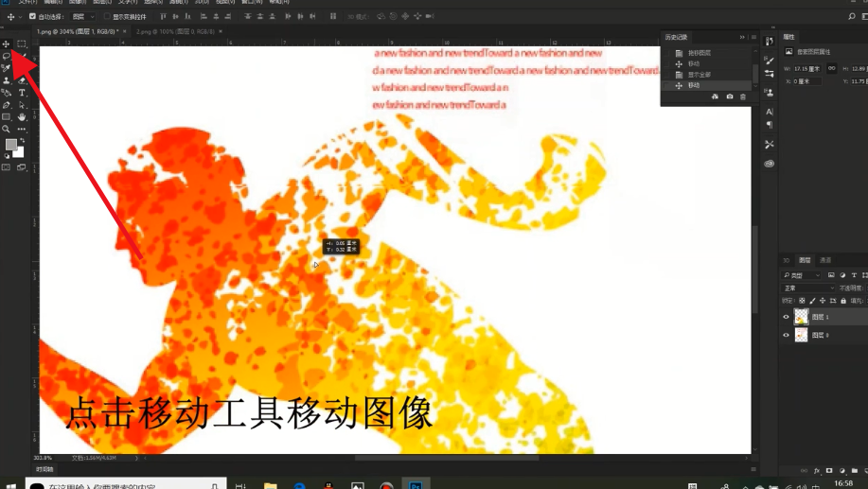Select the Horizontal Type tool

point(22,93)
